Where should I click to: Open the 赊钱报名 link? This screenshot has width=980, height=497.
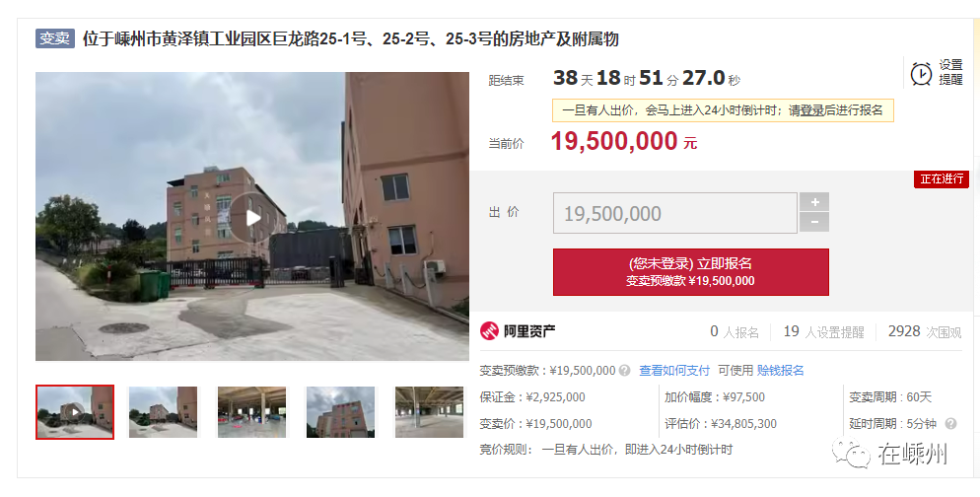click(x=780, y=371)
